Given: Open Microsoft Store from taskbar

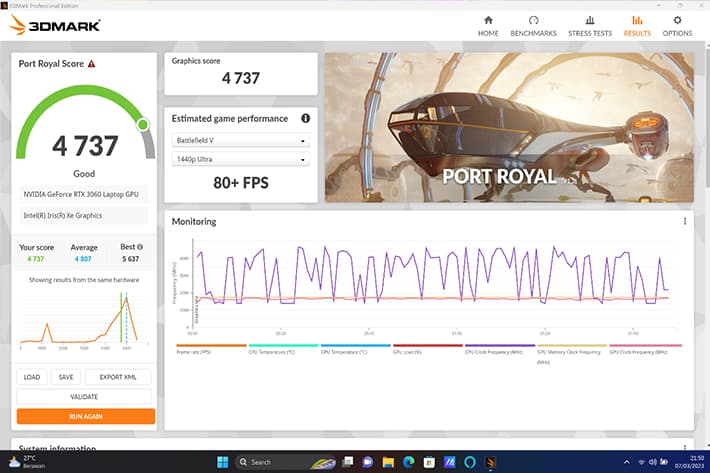Looking at the screenshot, I should click(x=429, y=462).
